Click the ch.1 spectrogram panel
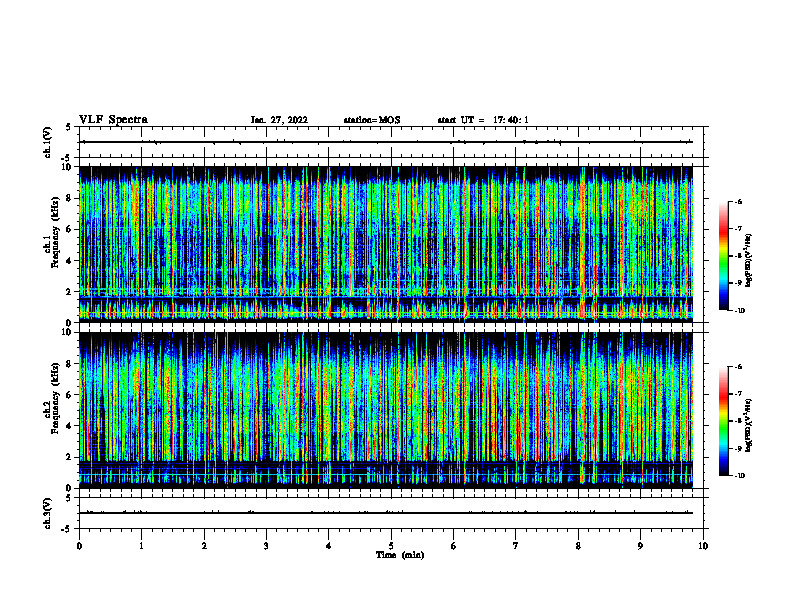 386,244
